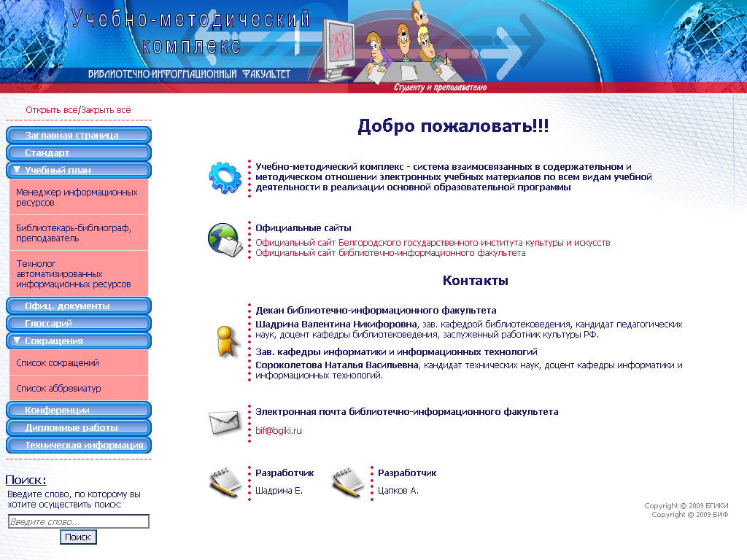The image size is (747, 560).
Task: Select Менеджер информационных ресурсов submenu item
Action: click(77, 198)
